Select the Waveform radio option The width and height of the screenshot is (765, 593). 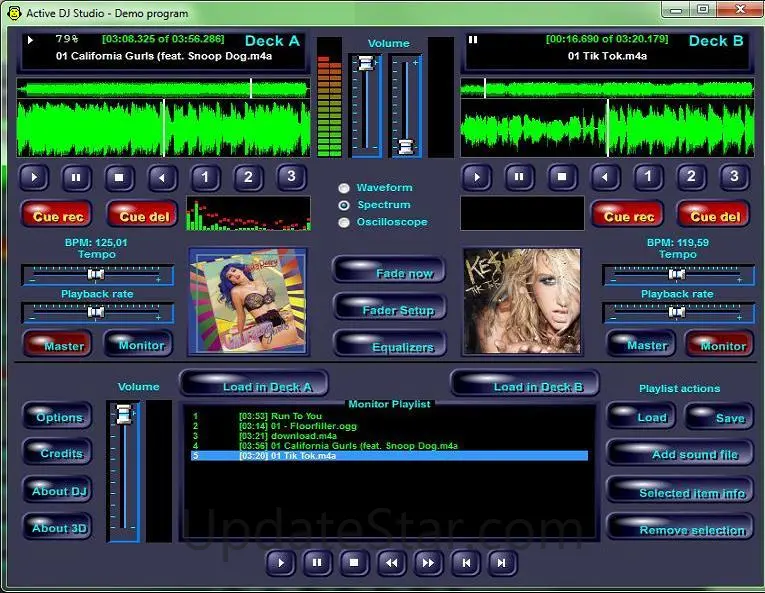(x=344, y=188)
